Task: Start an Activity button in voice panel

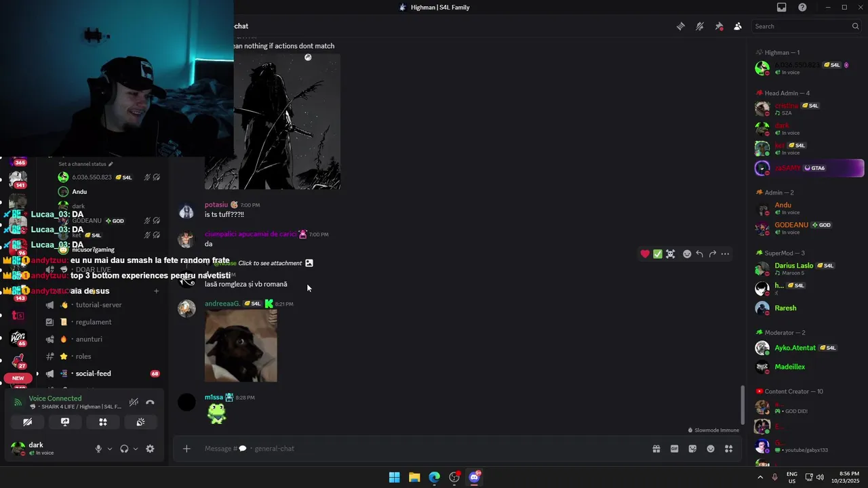Action: (103, 422)
